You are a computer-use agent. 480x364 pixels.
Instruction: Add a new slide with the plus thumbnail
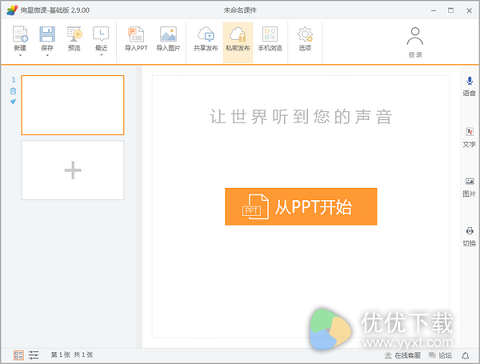point(73,170)
